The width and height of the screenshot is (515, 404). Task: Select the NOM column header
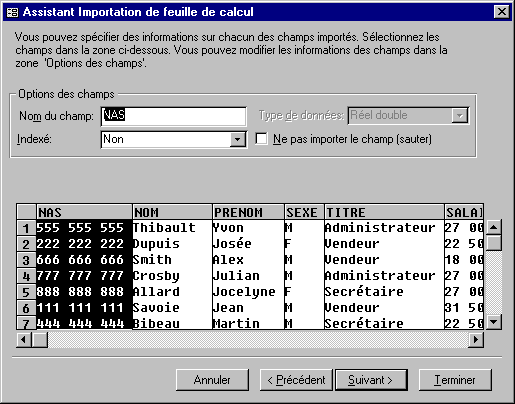click(172, 212)
